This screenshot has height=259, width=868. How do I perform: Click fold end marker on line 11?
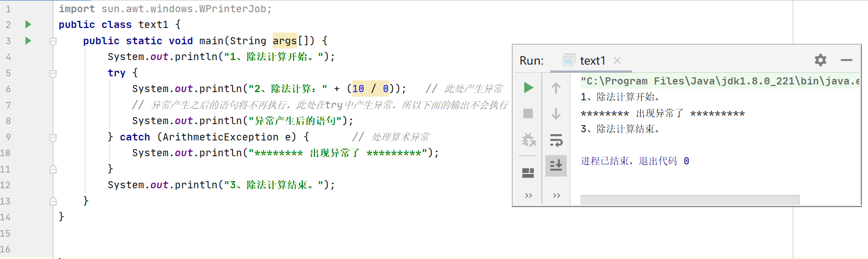53,169
